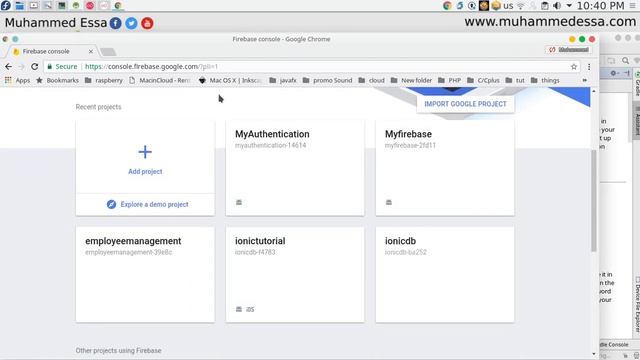Click the 10:40 PM clock
Image resolution: width=640 pixels, height=360 pixels.
[x=601, y=6]
